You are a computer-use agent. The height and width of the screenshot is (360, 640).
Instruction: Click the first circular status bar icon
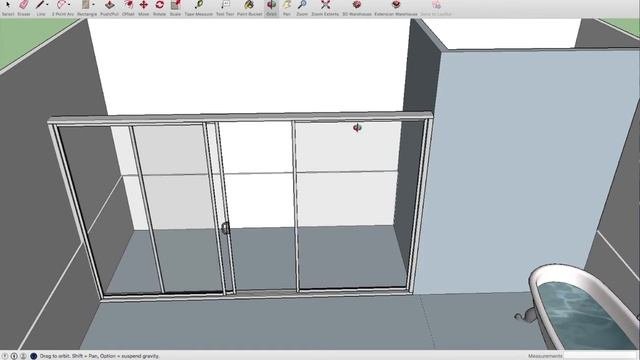(x=5, y=356)
